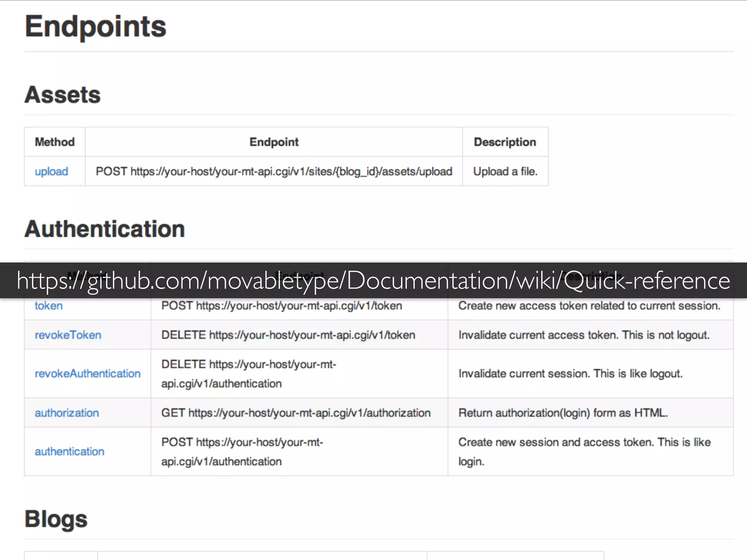Open the authorization method link

click(x=67, y=413)
